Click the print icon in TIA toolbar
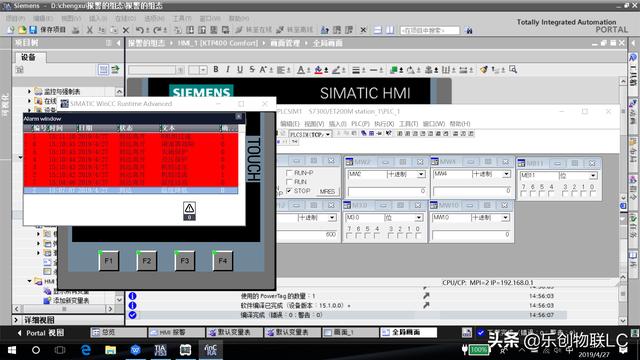 click(x=76, y=30)
